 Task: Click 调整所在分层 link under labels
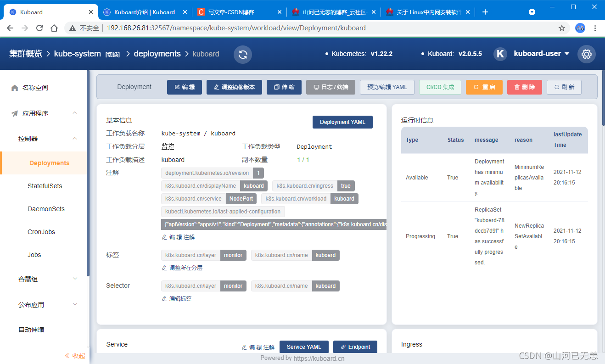(x=182, y=268)
